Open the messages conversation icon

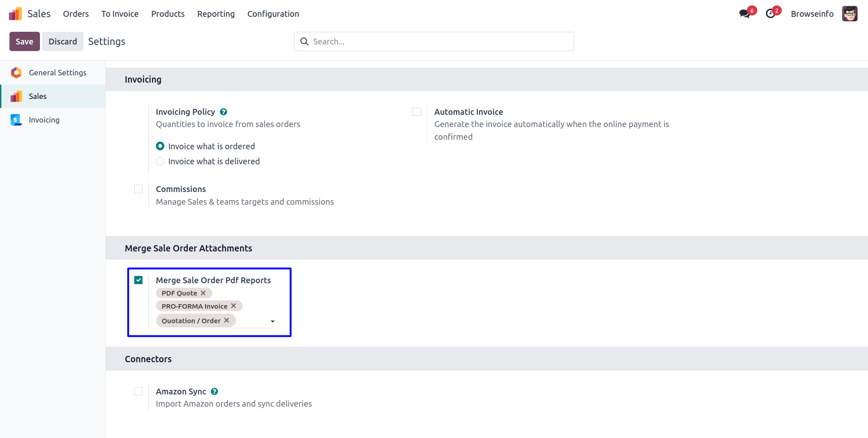(x=744, y=14)
